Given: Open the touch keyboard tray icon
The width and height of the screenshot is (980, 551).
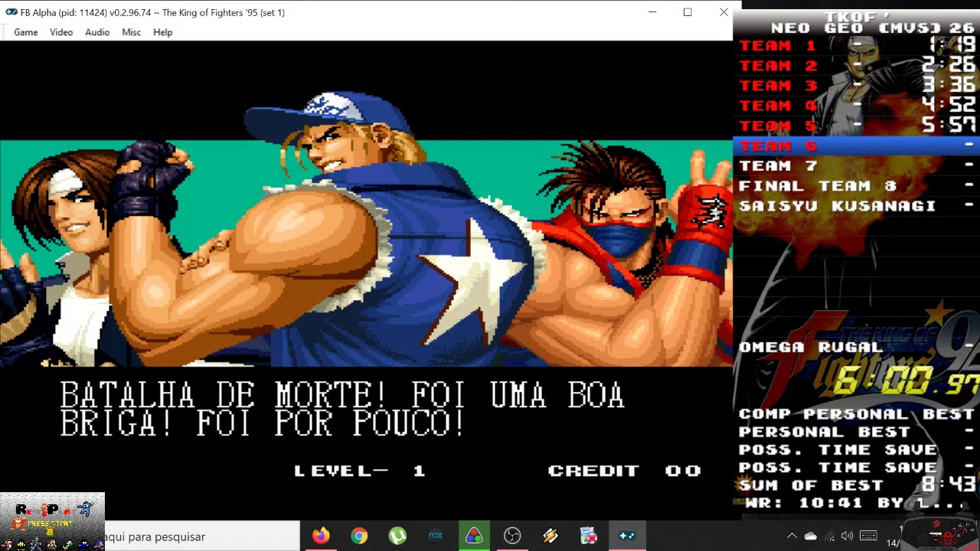Looking at the screenshot, I should click(x=868, y=536).
